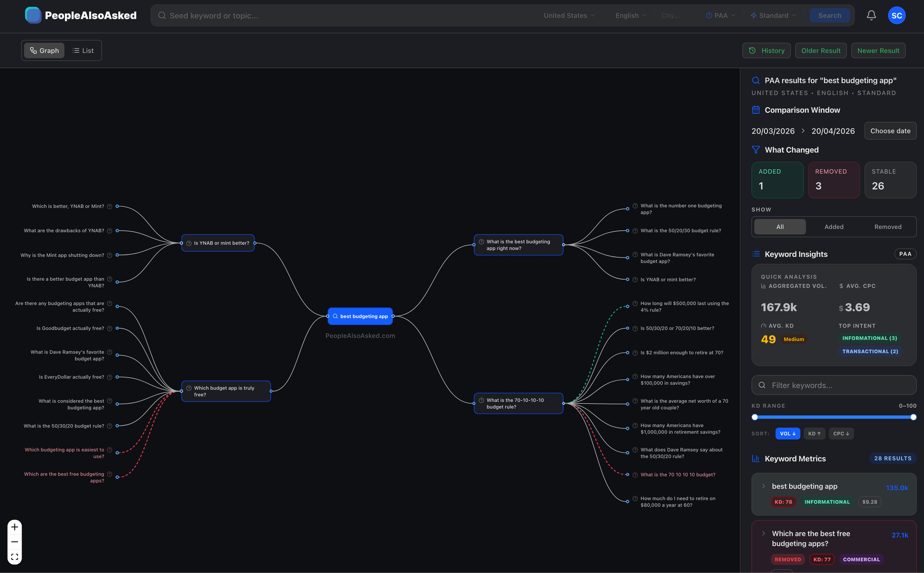Open the Standard mode dropdown
This screenshot has height=573, width=924.
[x=773, y=15]
